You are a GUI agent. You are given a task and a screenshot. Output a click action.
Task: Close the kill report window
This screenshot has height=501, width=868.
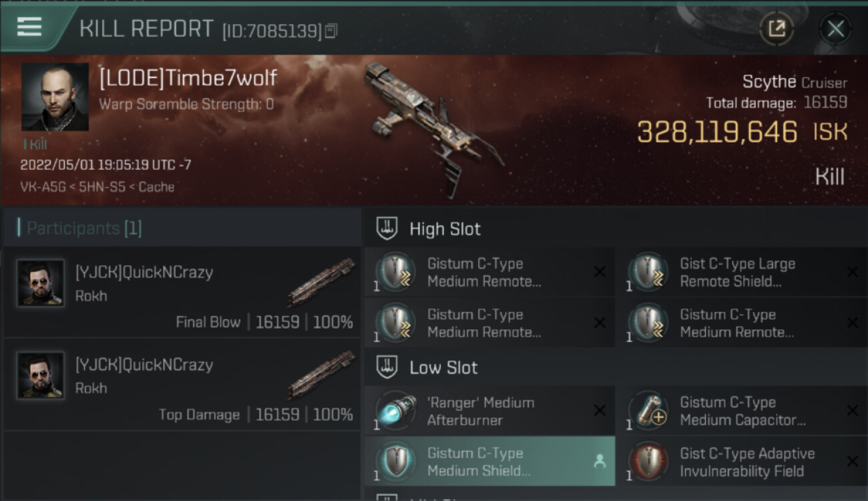coord(835,29)
